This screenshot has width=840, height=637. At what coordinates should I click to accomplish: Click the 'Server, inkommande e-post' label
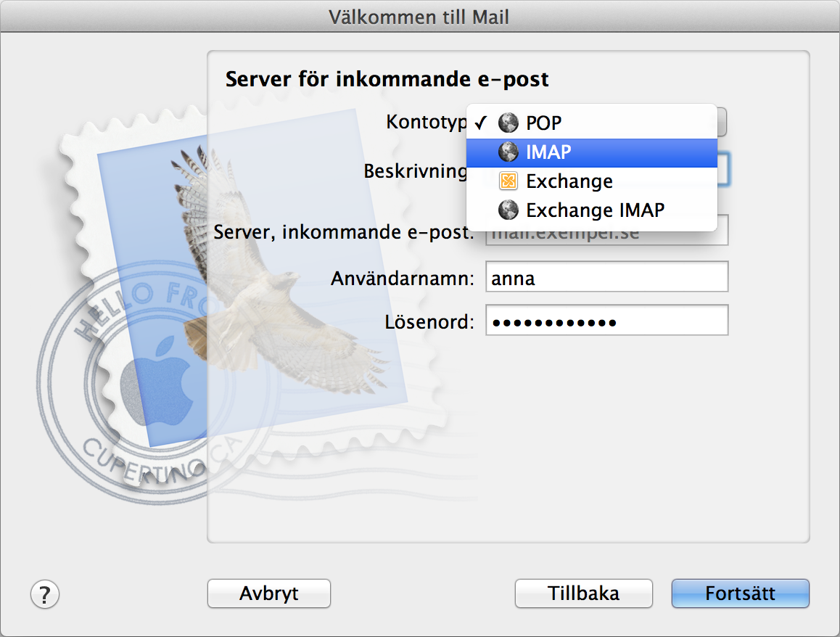(x=343, y=232)
